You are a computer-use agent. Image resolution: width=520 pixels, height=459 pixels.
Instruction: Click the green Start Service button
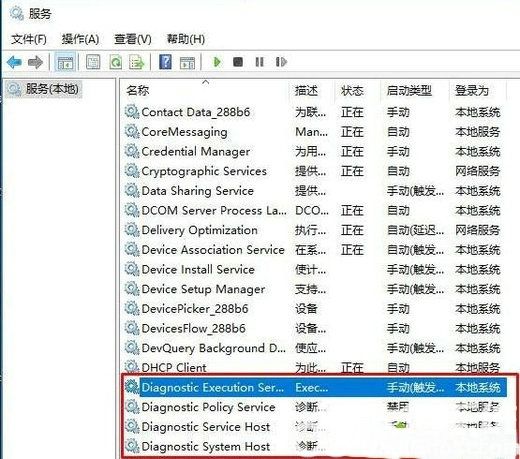click(x=217, y=62)
